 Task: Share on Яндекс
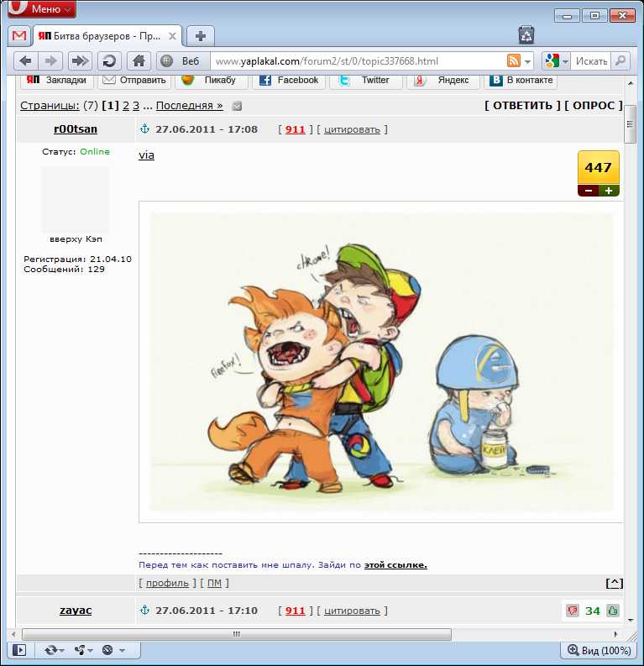point(443,80)
